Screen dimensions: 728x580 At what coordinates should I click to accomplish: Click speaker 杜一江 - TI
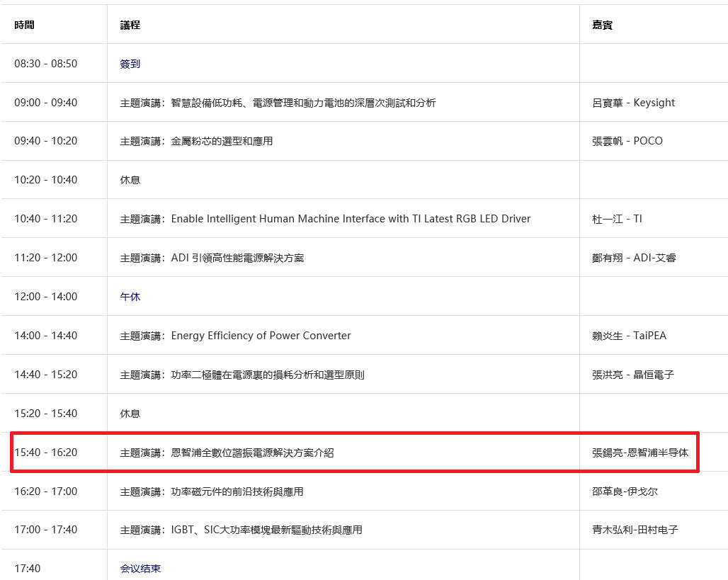click(x=617, y=219)
